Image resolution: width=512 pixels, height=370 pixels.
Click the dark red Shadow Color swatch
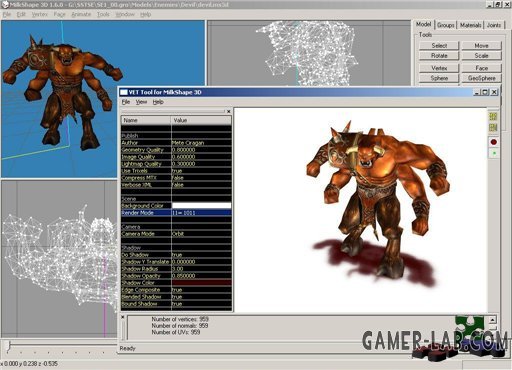201,283
